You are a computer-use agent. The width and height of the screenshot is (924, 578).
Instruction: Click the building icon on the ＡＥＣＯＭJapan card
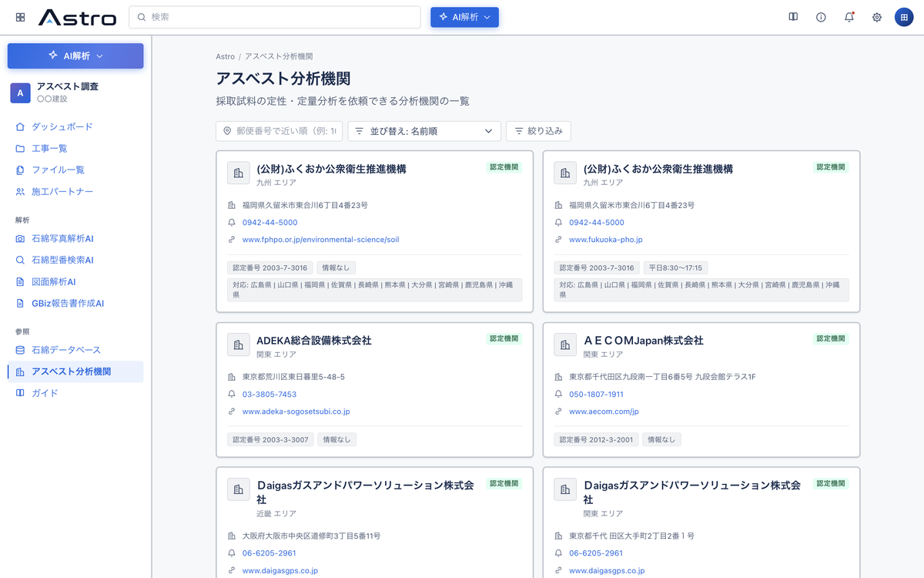pos(565,344)
